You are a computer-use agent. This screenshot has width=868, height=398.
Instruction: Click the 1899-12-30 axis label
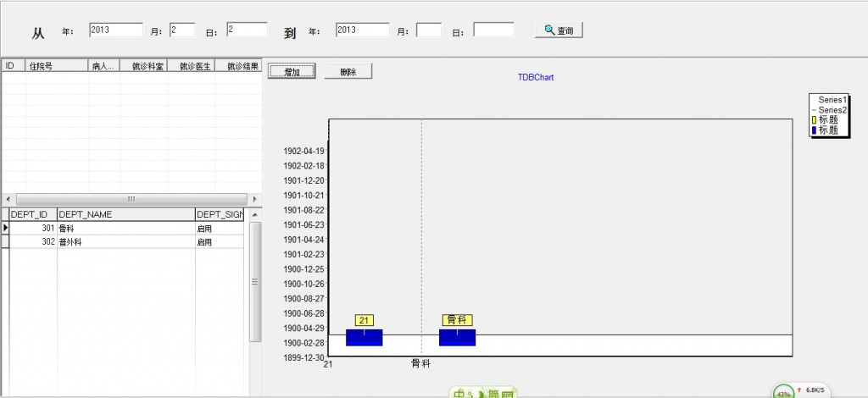(x=304, y=357)
